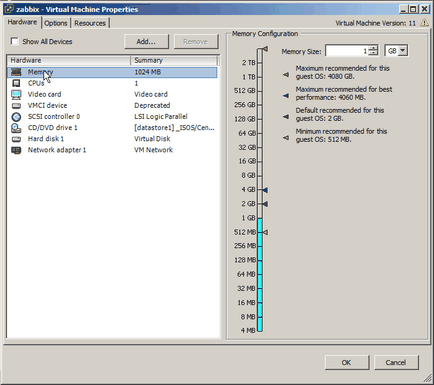Click the VM Network summary text
This screenshot has height=385, width=434.
tap(153, 150)
